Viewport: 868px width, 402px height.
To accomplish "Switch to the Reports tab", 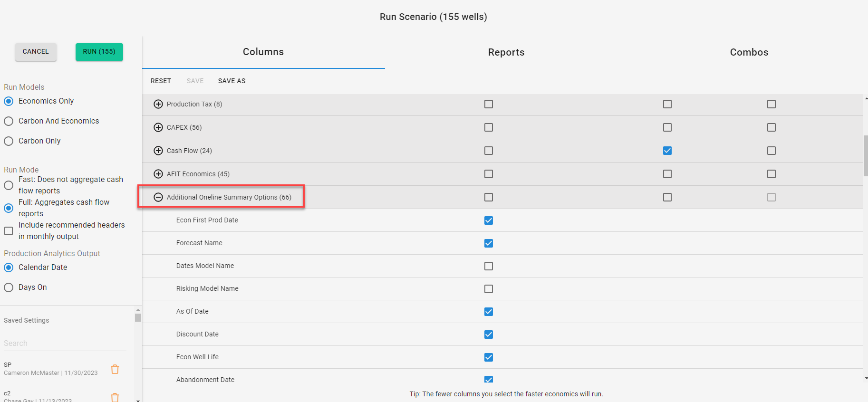I will [x=506, y=52].
